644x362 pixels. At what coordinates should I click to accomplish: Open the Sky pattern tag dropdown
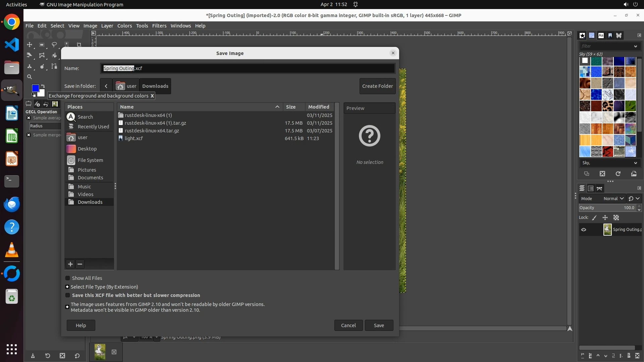pos(635,163)
